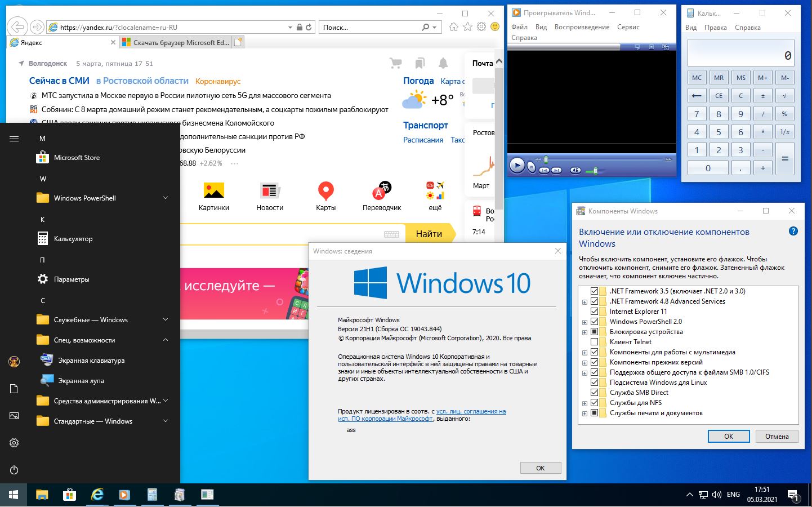Expand Службы печати и документов node
Image resolution: width=812 pixels, height=507 pixels.
click(585, 413)
